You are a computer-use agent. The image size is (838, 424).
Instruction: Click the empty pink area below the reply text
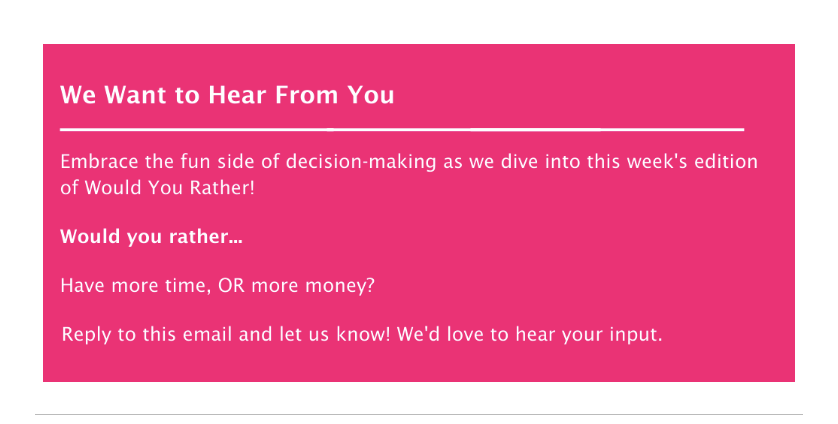pos(419,365)
